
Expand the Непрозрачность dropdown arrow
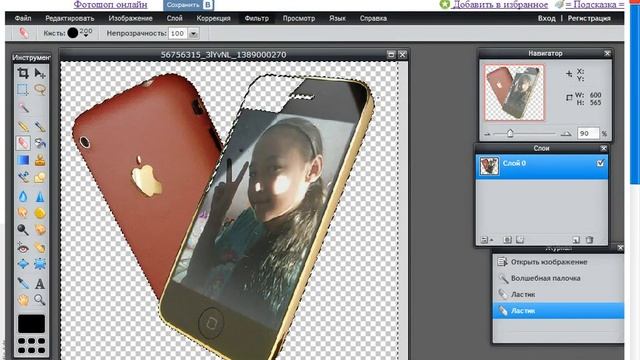193,33
